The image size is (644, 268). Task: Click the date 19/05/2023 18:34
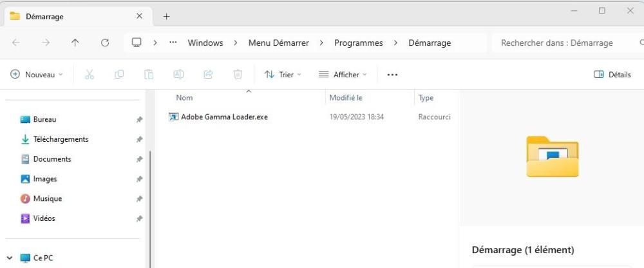[x=357, y=117]
